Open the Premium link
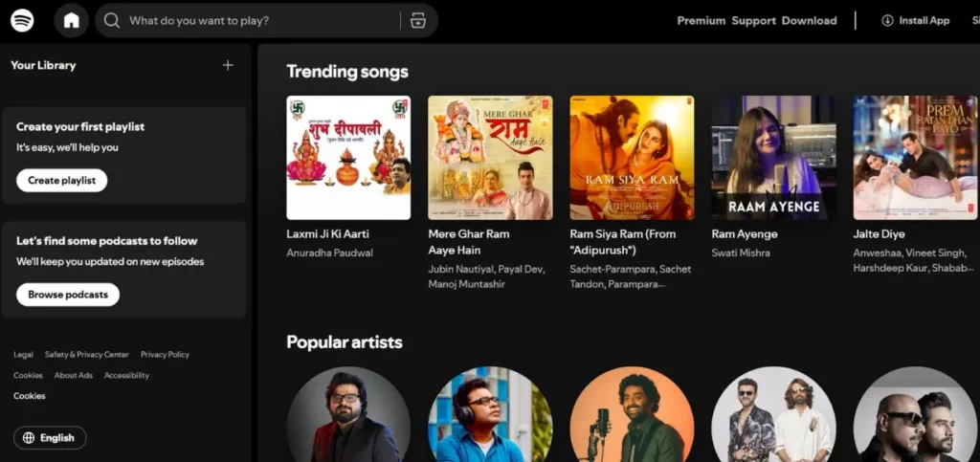Image resolution: width=980 pixels, height=462 pixels. [702, 21]
